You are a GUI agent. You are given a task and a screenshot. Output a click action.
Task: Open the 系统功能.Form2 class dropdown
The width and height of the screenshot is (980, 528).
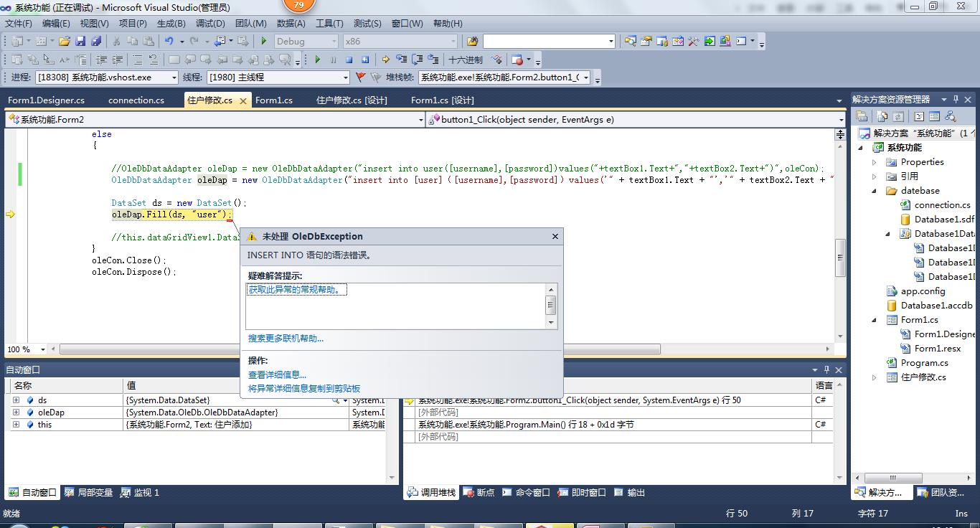point(420,120)
